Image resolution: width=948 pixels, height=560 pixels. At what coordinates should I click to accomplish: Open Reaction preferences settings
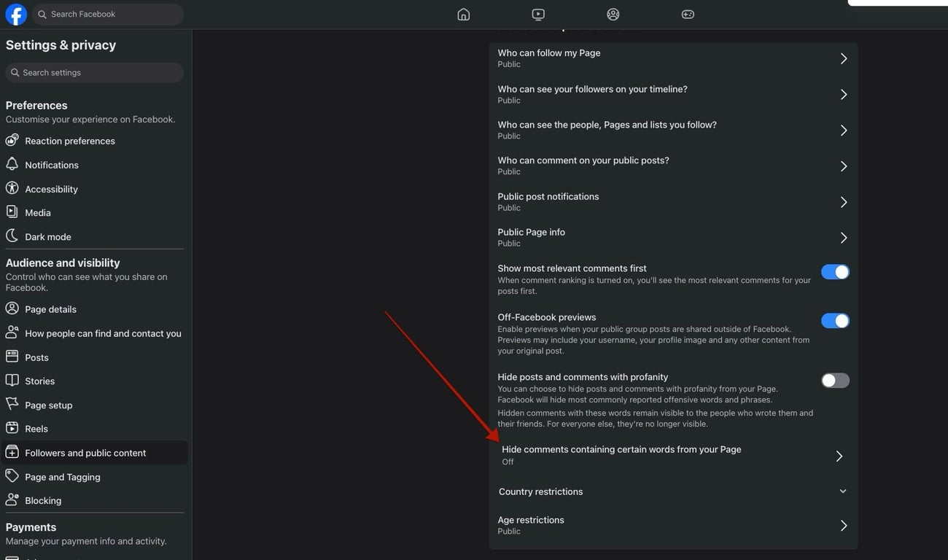95,141
